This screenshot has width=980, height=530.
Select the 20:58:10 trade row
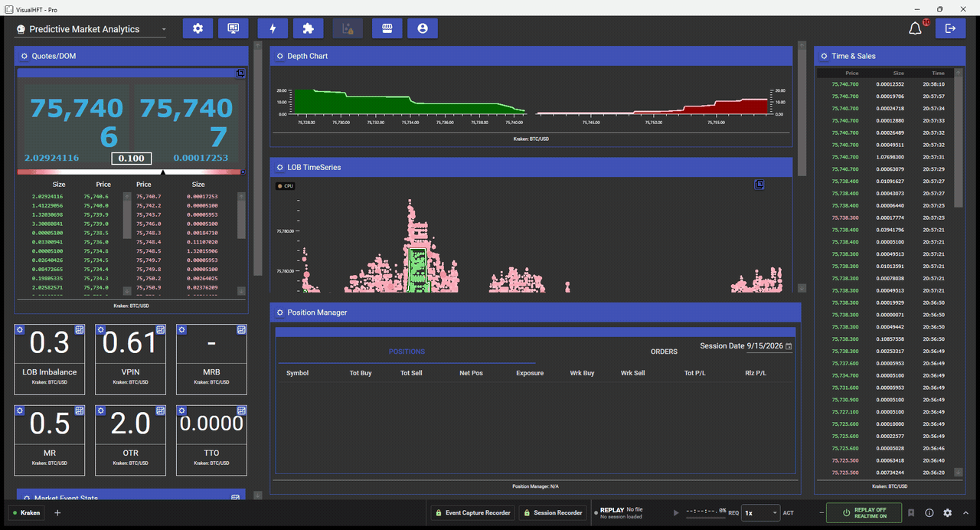pyautogui.click(x=884, y=84)
